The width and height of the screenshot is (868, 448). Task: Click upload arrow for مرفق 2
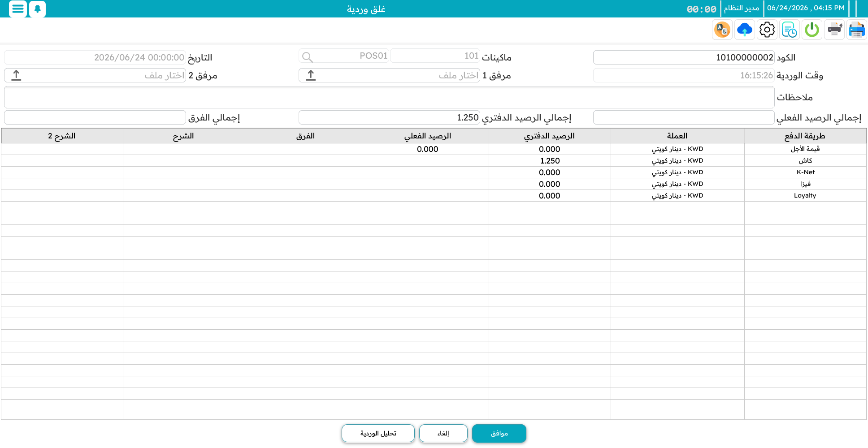[x=16, y=75]
